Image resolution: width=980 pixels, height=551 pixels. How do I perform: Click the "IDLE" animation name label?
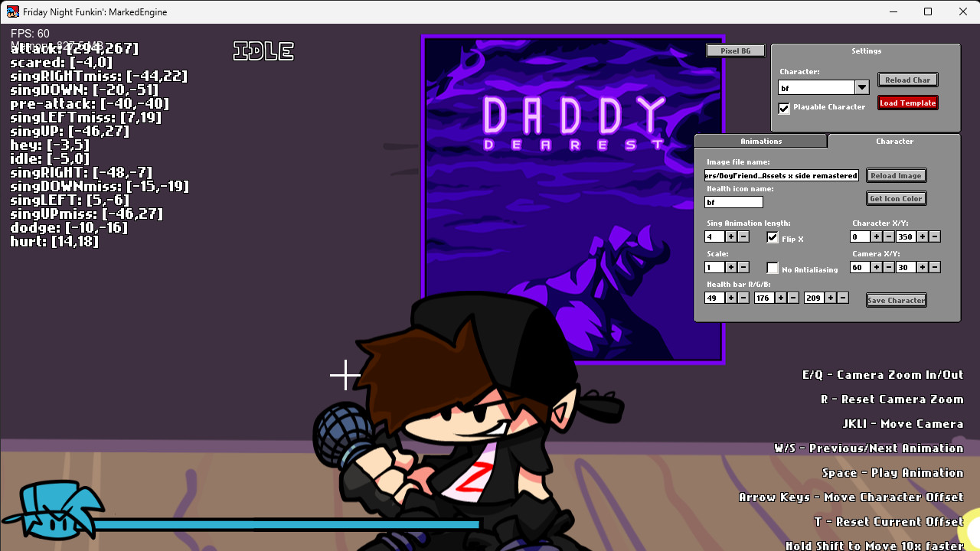(x=263, y=51)
